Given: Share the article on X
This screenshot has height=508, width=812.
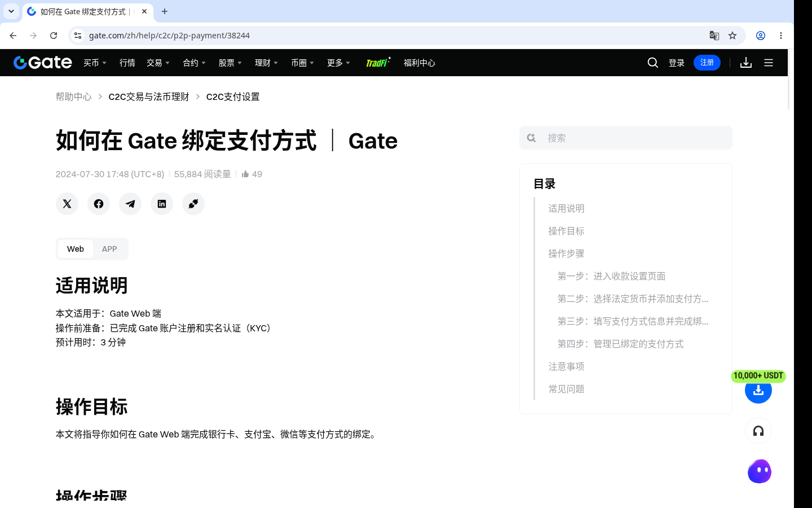Looking at the screenshot, I should [67, 204].
